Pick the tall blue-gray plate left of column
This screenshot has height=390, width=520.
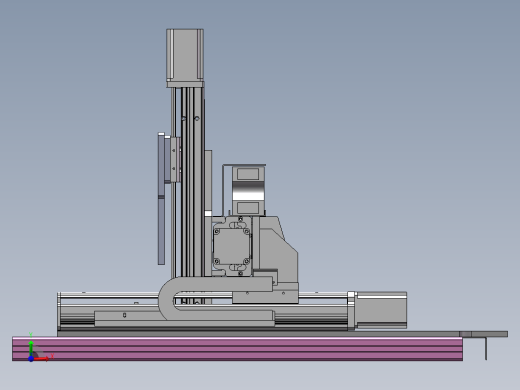coord(161,199)
